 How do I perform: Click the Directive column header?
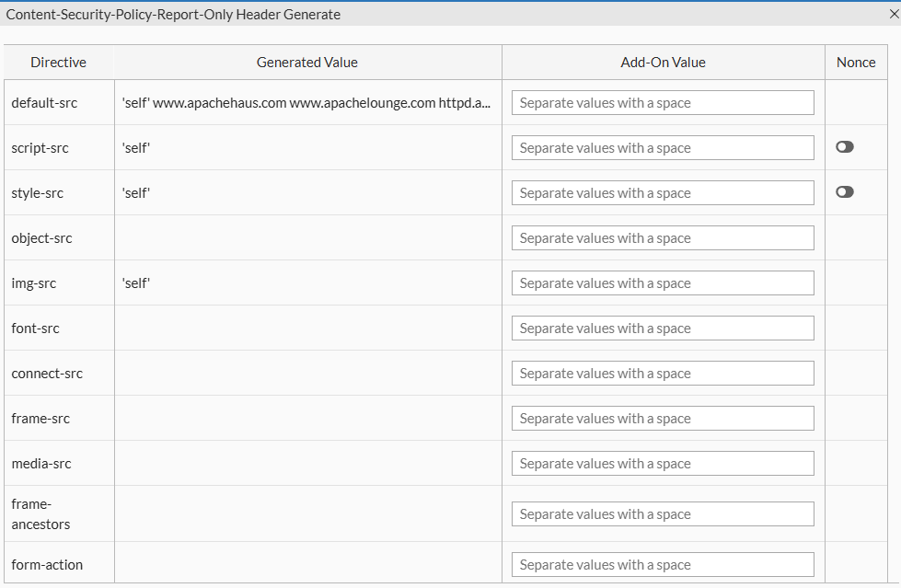(58, 63)
